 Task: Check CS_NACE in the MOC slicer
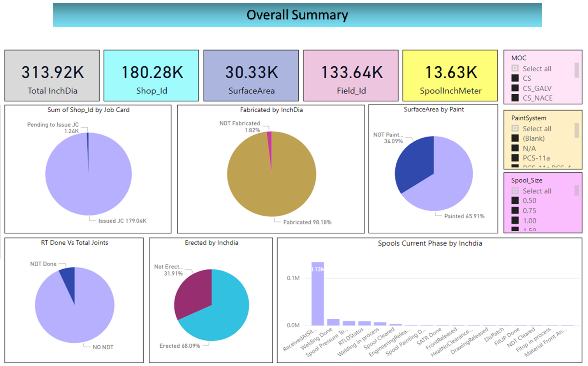(x=515, y=98)
